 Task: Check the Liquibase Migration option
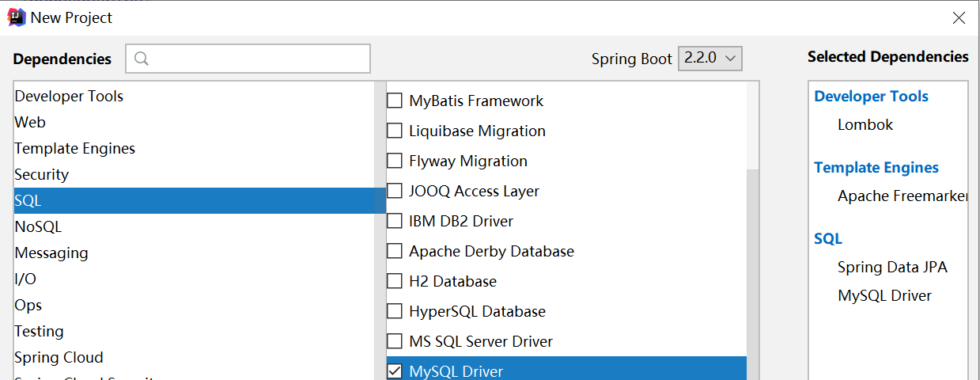pyautogui.click(x=394, y=131)
